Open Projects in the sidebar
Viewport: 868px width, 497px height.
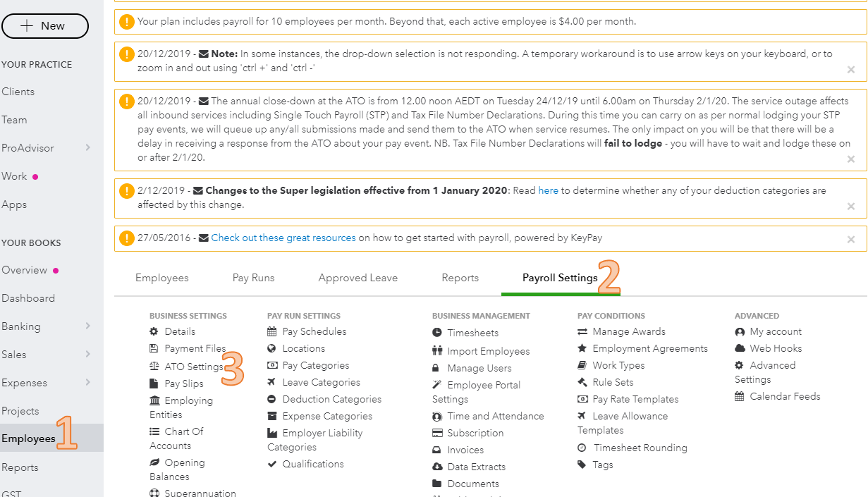click(20, 411)
